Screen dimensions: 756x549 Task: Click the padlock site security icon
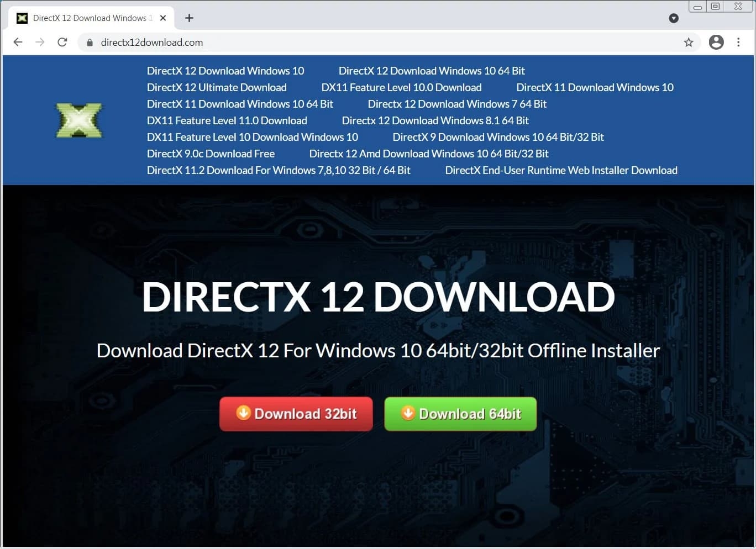coord(90,43)
